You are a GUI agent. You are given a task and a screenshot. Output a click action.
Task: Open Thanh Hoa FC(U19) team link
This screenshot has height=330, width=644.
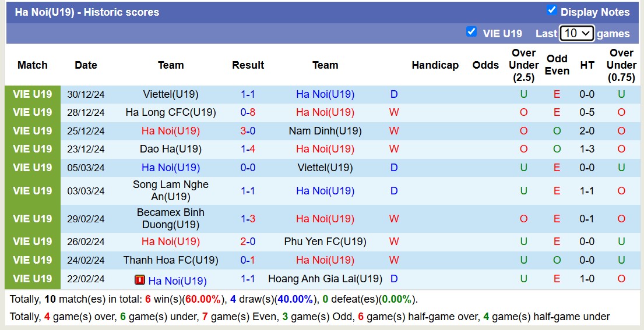click(171, 260)
